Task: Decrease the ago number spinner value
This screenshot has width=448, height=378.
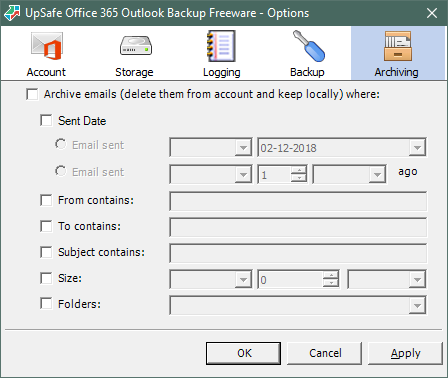Action: pyautogui.click(x=299, y=178)
